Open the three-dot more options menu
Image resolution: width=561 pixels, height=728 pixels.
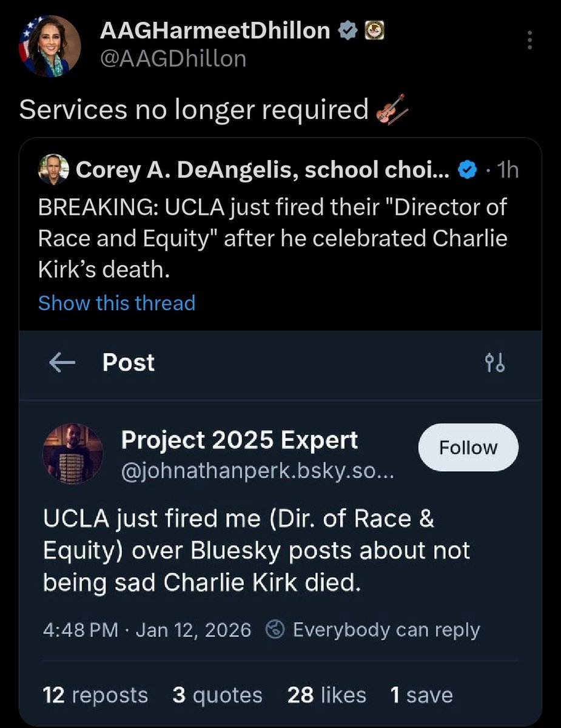click(x=529, y=40)
